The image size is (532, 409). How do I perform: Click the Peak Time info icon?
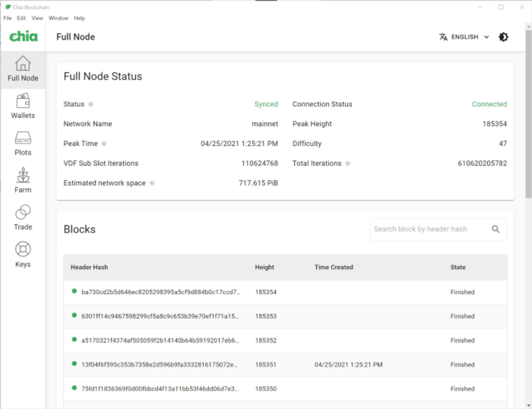[x=104, y=144]
